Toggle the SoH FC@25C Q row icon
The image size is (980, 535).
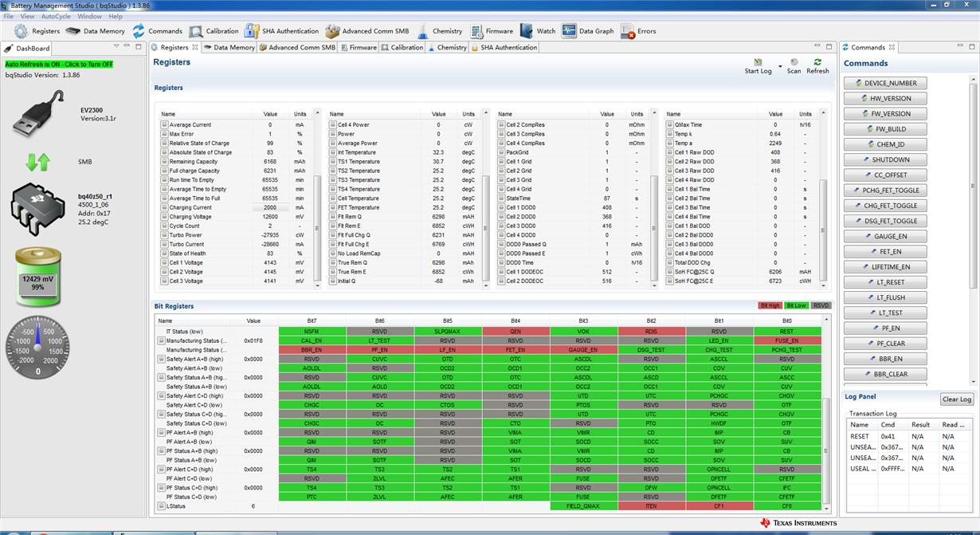[x=670, y=272]
